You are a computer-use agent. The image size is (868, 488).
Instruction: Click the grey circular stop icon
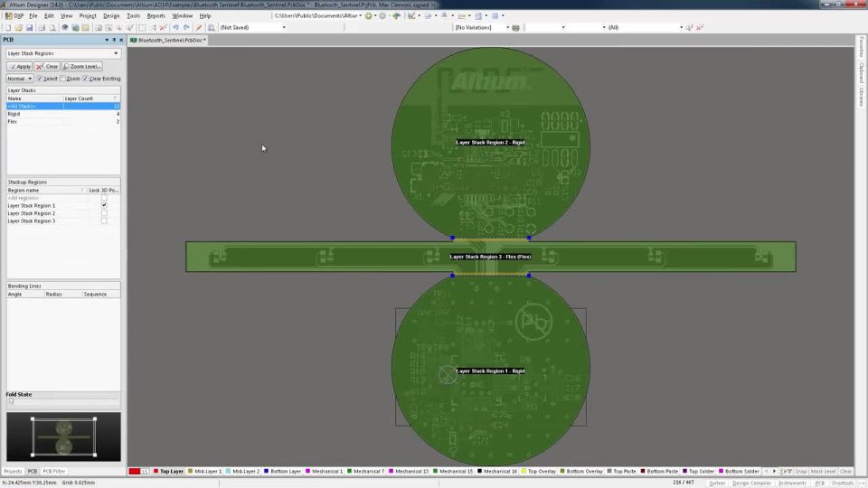point(382,15)
